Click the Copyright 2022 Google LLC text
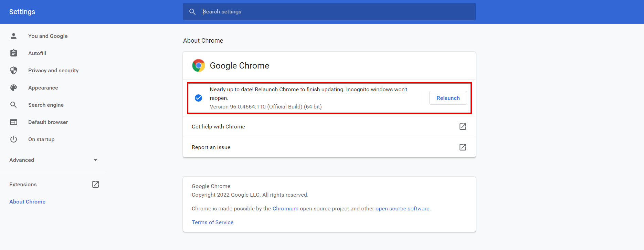Image resolution: width=644 pixels, height=250 pixels. click(250, 195)
